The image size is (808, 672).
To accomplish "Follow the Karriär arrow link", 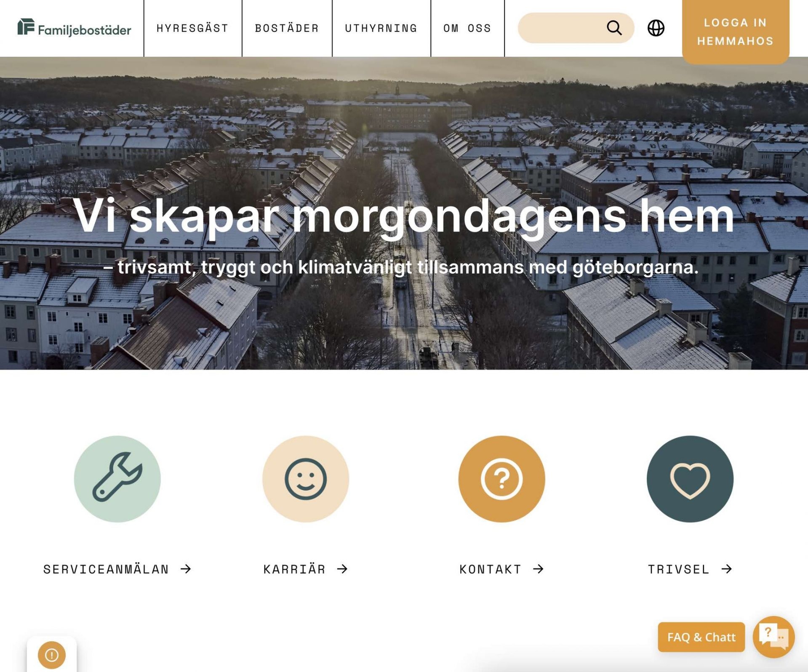I will [x=306, y=569].
